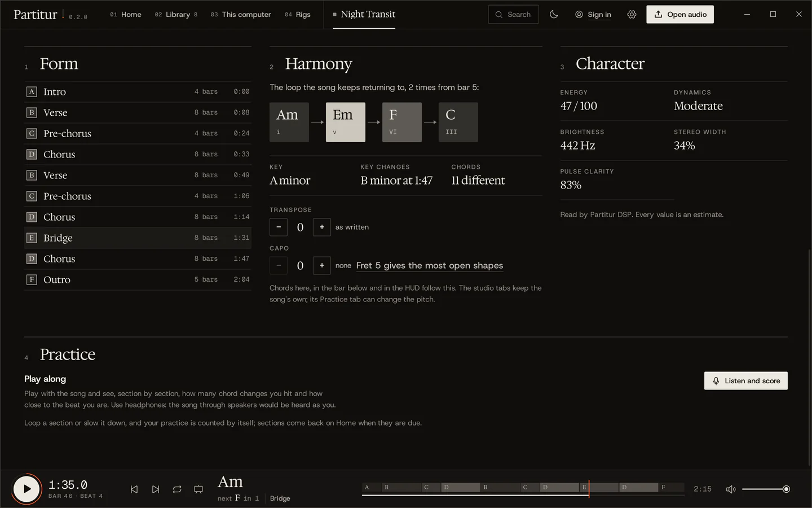The height and width of the screenshot is (508, 812).
Task: Increase transpose with the plus button
Action: click(x=322, y=227)
